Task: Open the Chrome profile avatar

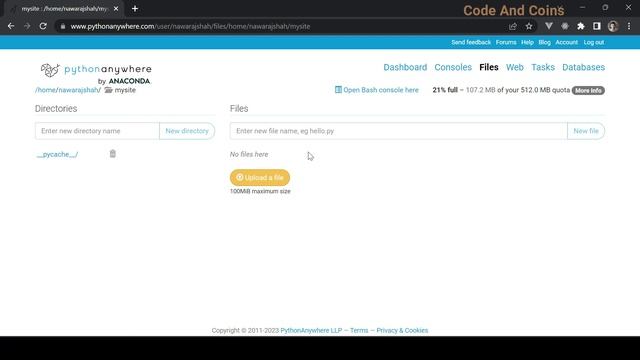Action: [613, 26]
